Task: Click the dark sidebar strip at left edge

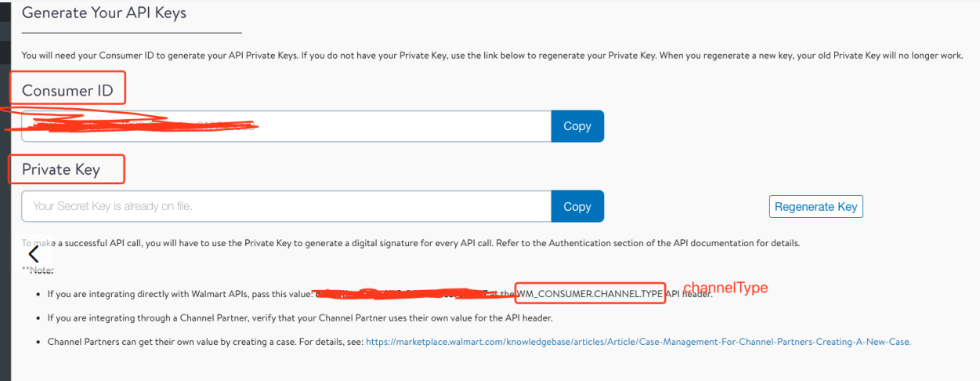Action: tap(3, 190)
